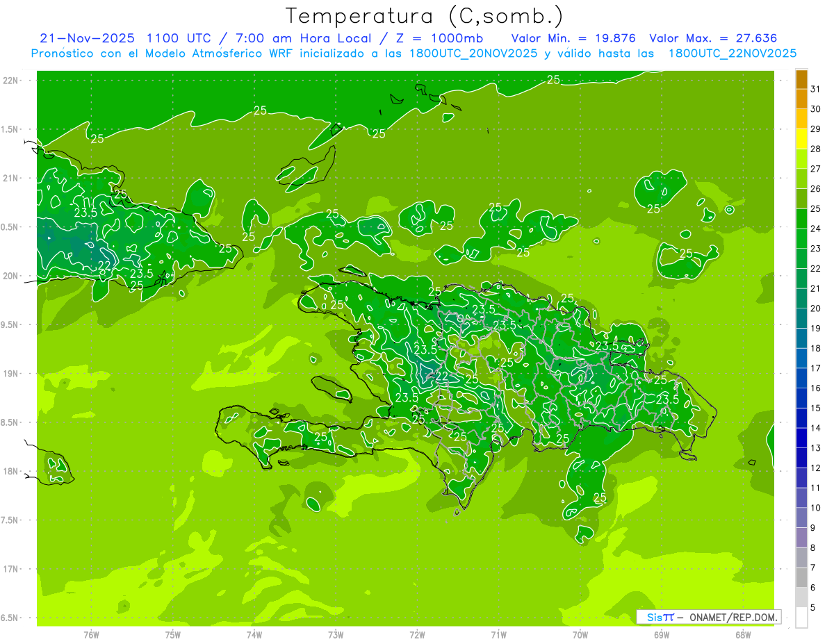Click the color bar label "11"

(x=815, y=488)
